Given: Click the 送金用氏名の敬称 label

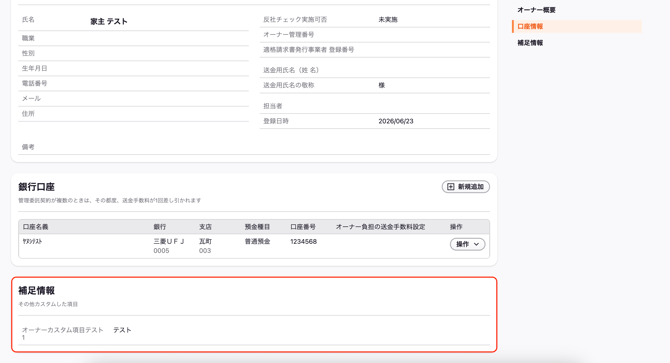Looking at the screenshot, I should pos(288,85).
